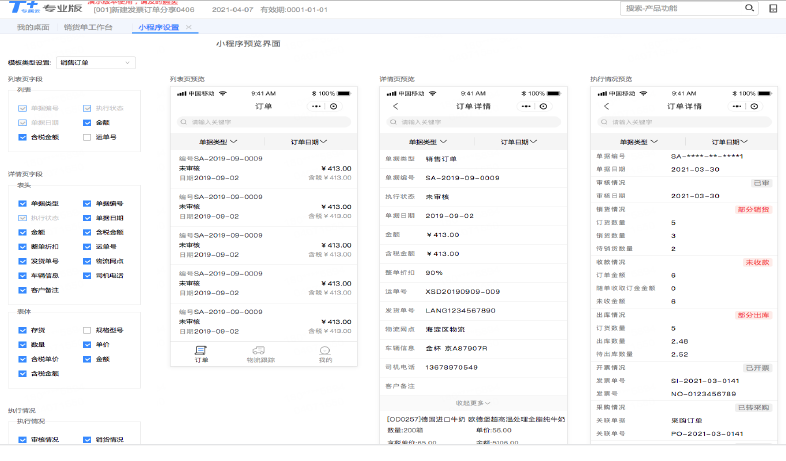The height and width of the screenshot is (461, 786).
Task: Uncheck the 客户备注 checkbox
Action: (x=22, y=290)
